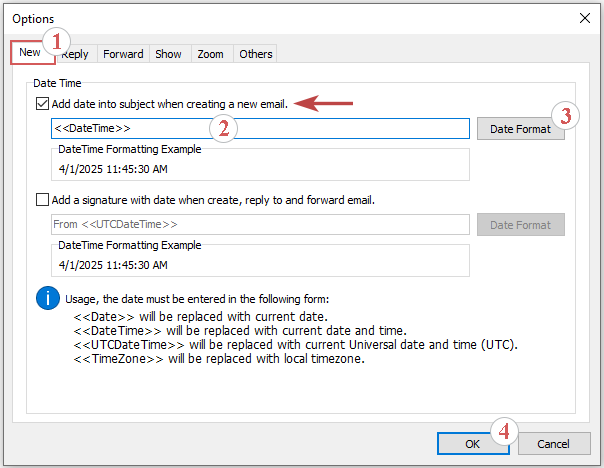Select the Forward tab
Viewport: 604px width, 468px height.
(123, 54)
